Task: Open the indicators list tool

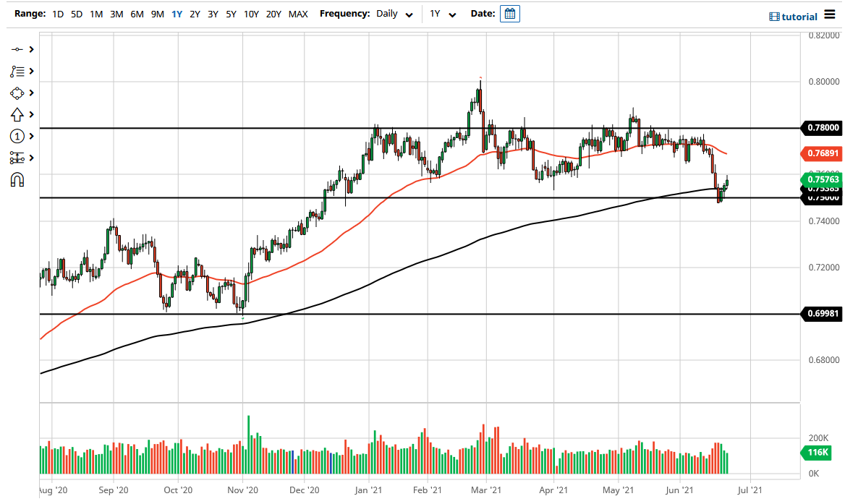Action: click(17, 71)
